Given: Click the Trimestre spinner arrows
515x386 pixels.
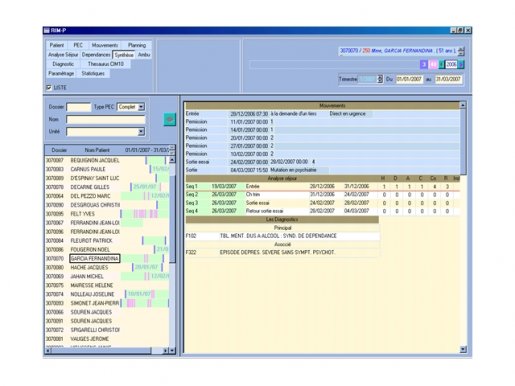Looking at the screenshot, I should tap(380, 79).
